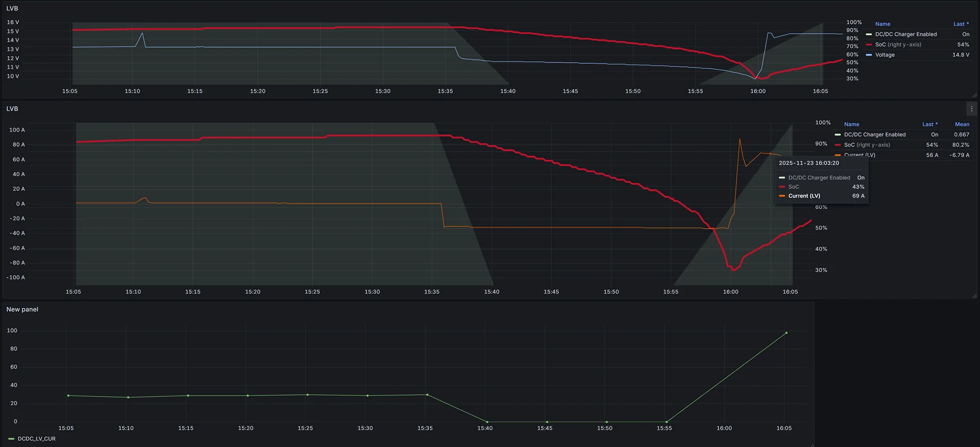The height and width of the screenshot is (447, 980).
Task: Sort the legend by the Mean column
Action: tap(961, 124)
